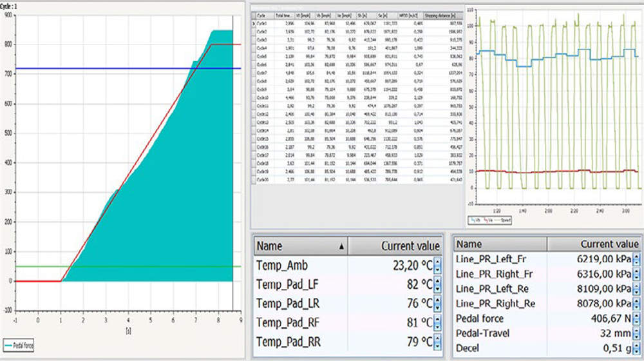Select the Cycle20 row in table
Screen dimensions: 644x361
pos(357,180)
